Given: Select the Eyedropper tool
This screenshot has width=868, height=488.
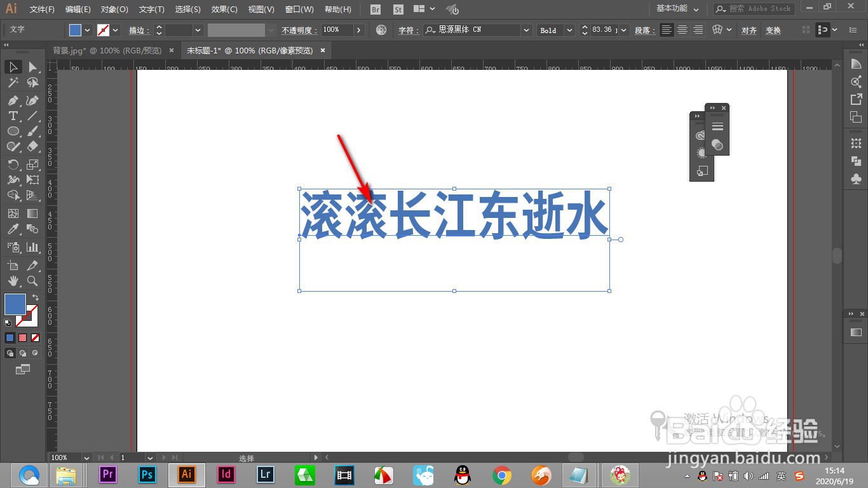Looking at the screenshot, I should 13,229.
